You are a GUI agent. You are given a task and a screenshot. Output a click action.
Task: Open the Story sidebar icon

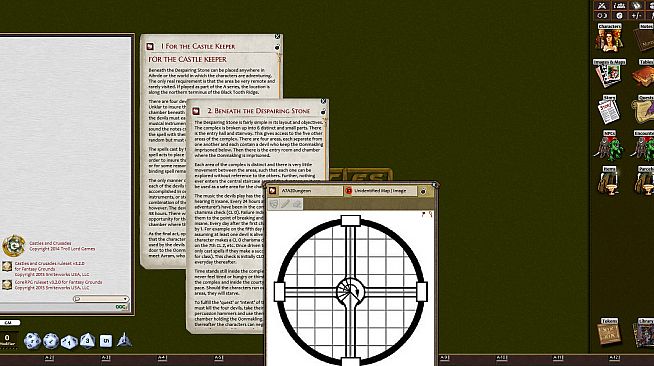[x=609, y=110]
